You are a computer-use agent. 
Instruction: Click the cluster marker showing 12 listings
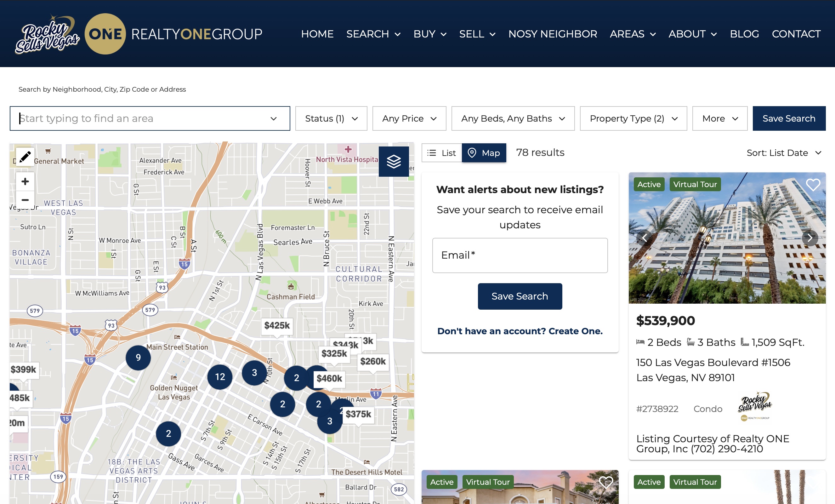[x=220, y=376]
